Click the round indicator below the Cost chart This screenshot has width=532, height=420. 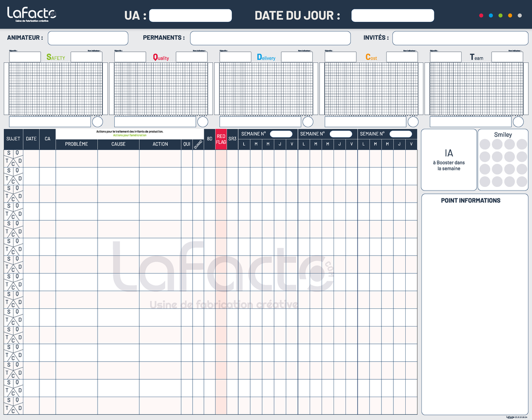click(413, 121)
